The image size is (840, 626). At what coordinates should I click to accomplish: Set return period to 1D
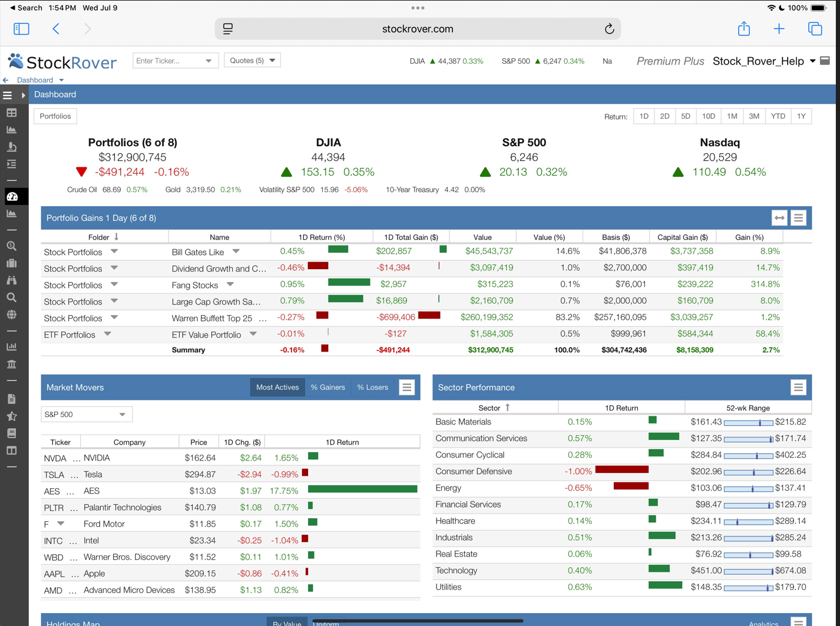pyautogui.click(x=644, y=116)
